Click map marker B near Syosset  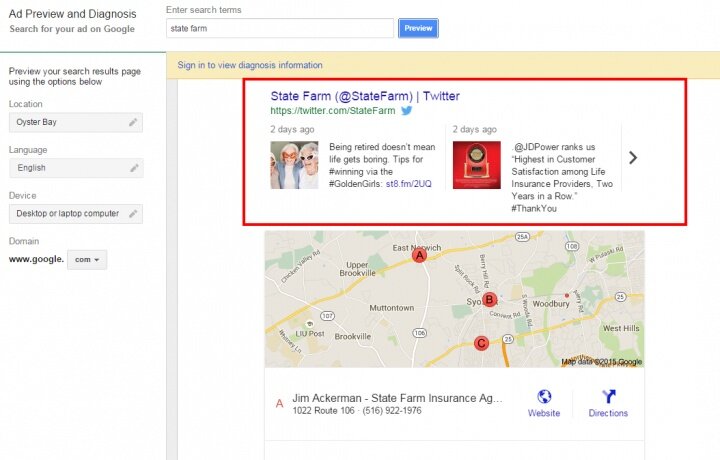(x=489, y=300)
